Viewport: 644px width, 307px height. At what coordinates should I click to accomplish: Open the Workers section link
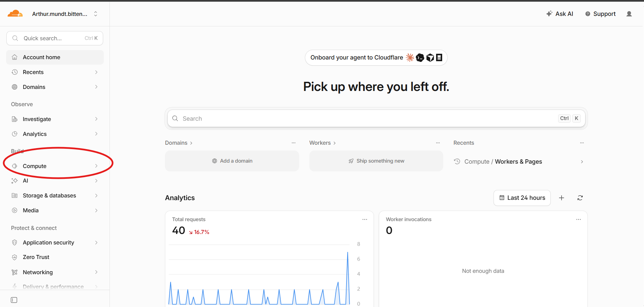pyautogui.click(x=323, y=143)
